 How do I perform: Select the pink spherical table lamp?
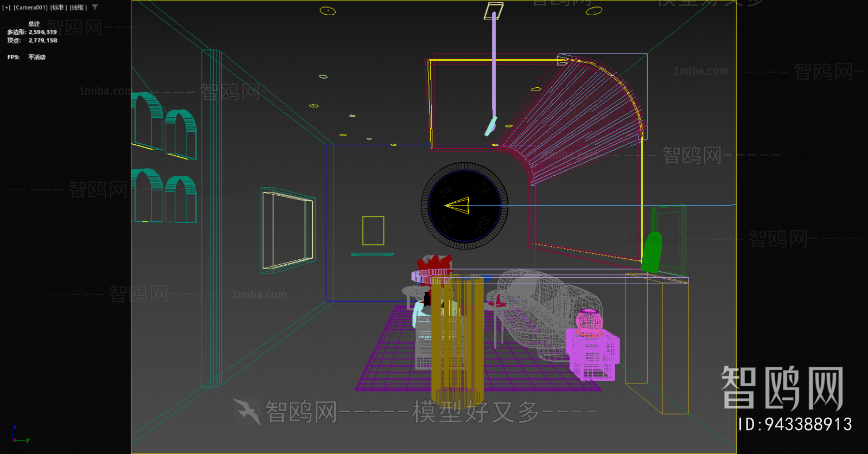589,321
